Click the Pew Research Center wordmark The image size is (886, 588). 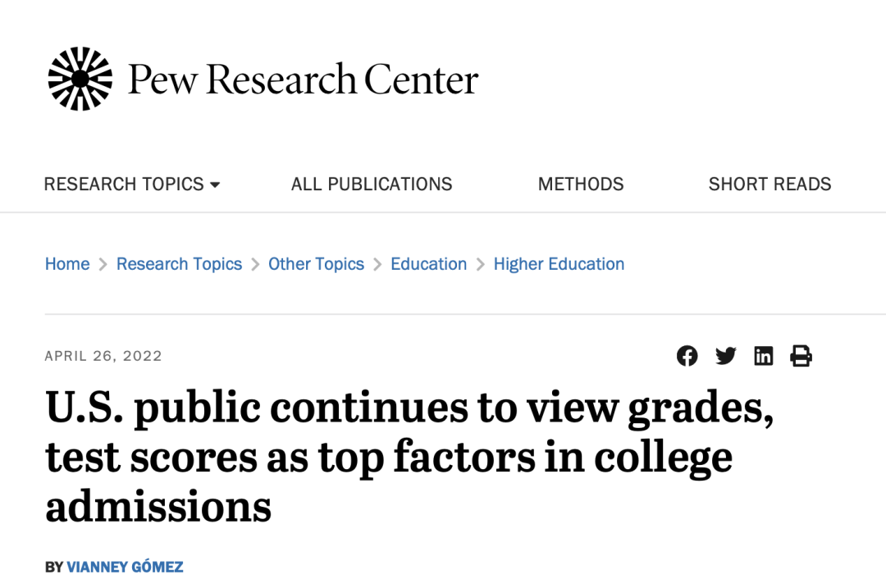[303, 79]
